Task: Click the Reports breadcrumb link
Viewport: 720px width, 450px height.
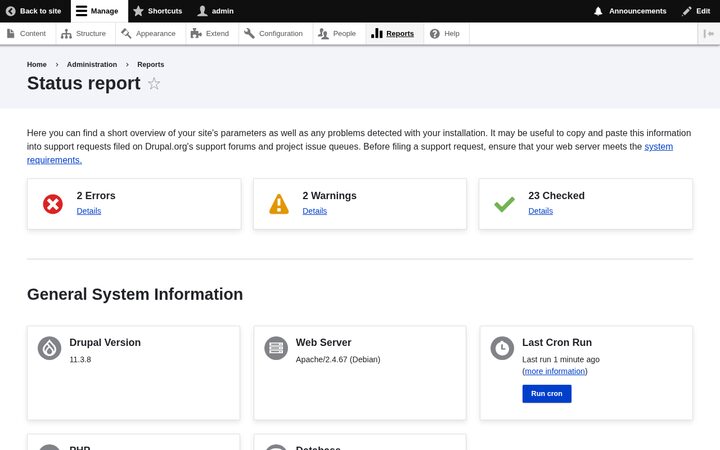Action: coord(151,65)
